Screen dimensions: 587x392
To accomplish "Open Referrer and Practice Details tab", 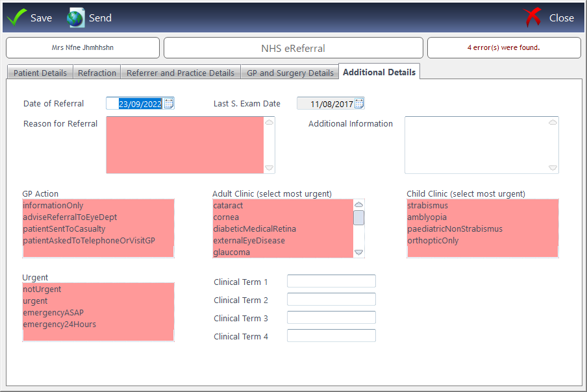I will tap(181, 73).
